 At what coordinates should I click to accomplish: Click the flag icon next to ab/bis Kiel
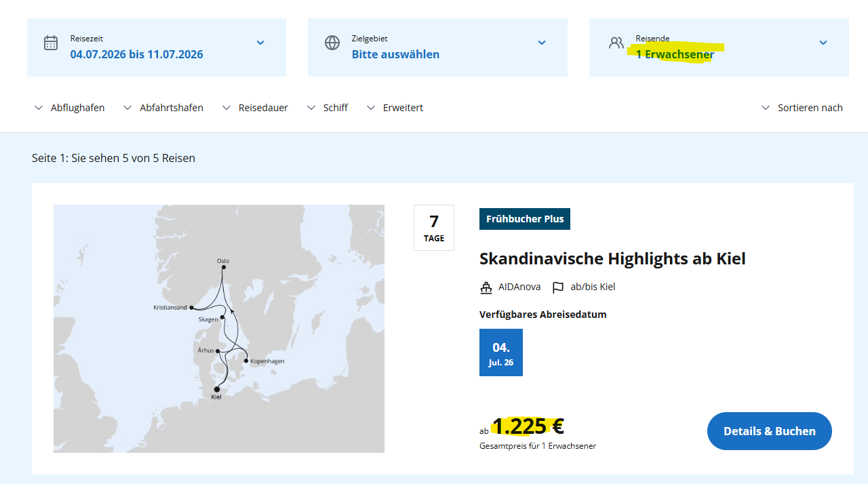(x=558, y=287)
